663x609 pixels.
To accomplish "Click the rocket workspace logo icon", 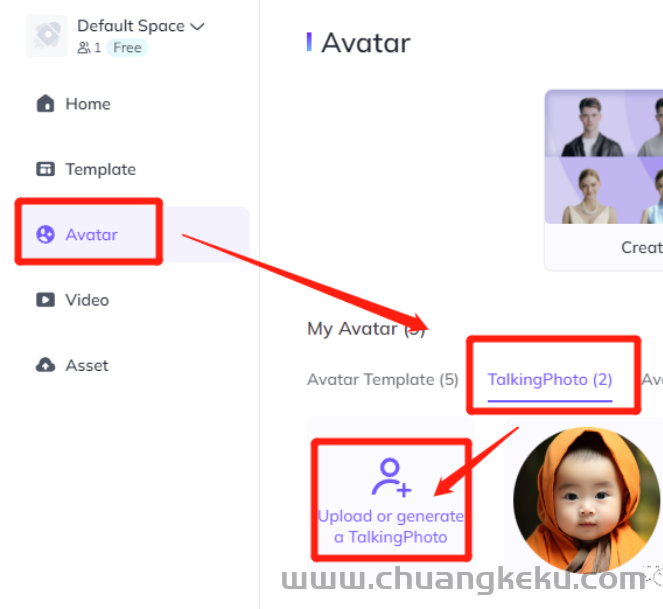I will pyautogui.click(x=47, y=36).
